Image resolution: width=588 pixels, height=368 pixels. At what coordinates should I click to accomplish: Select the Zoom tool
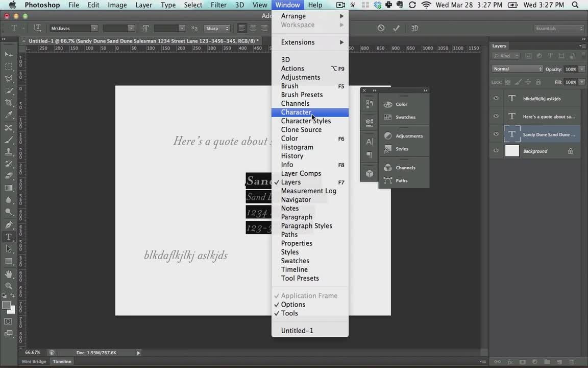[9, 286]
